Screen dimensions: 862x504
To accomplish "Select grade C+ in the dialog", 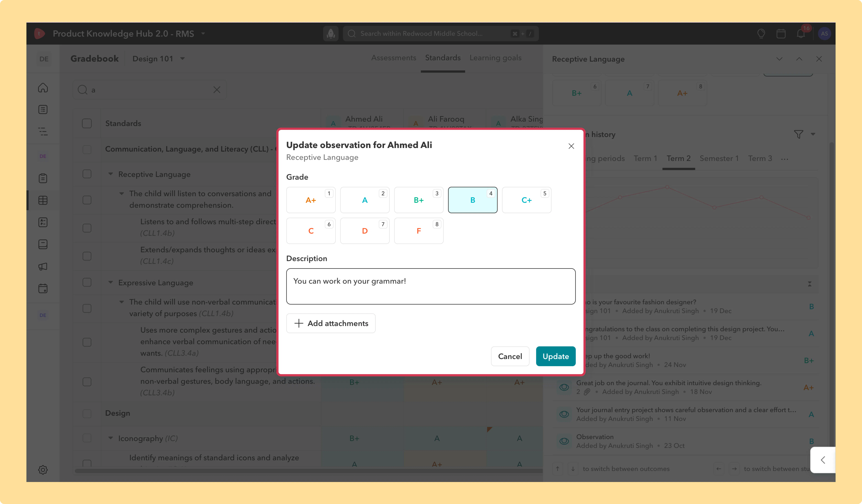I will click(527, 200).
